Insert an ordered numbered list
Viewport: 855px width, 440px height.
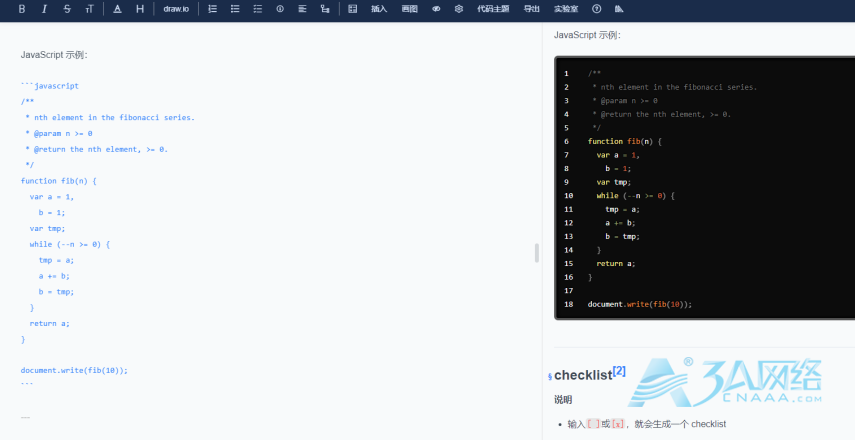[213, 9]
